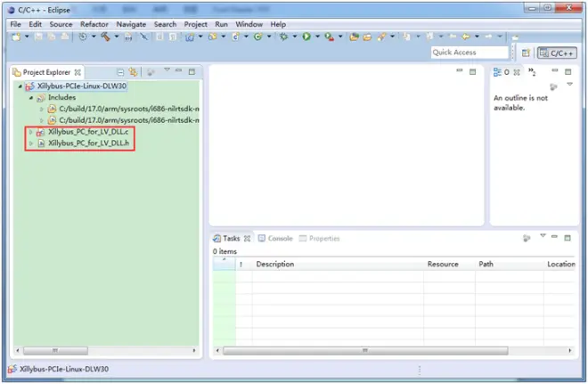Click the new C++ class icon
The height and width of the screenshot is (384, 588).
point(257,37)
